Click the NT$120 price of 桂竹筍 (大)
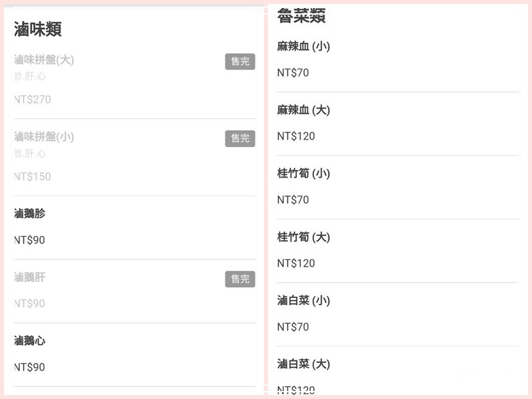The width and height of the screenshot is (532, 399). [x=296, y=263]
